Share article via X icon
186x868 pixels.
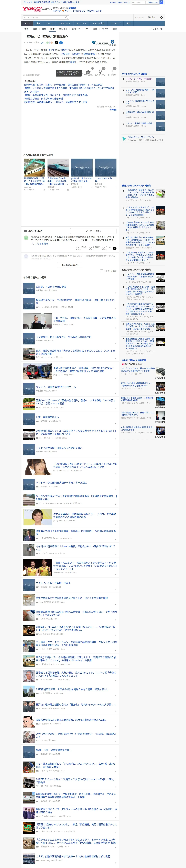coord(56,43)
